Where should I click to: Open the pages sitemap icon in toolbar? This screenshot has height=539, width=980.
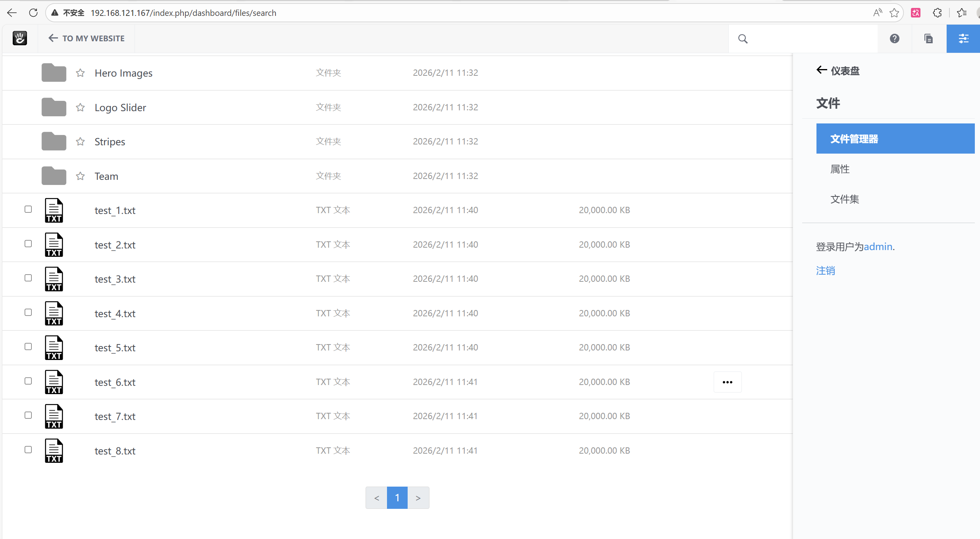[928, 38]
